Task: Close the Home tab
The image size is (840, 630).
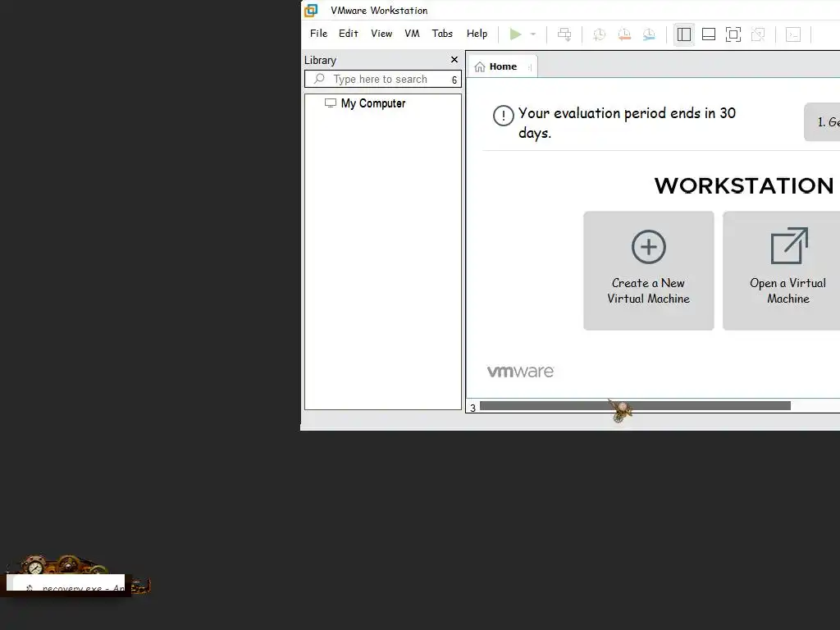Action: click(530, 67)
